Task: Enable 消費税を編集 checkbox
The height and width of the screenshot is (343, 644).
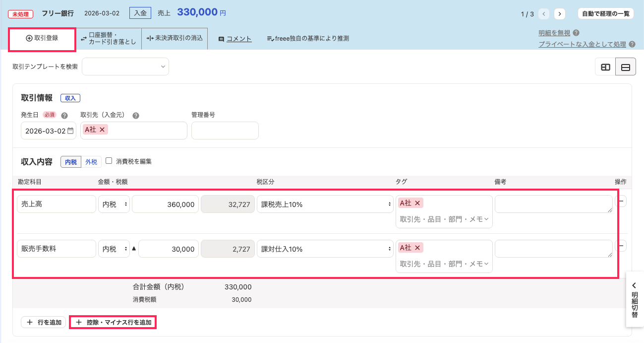Action: pyautogui.click(x=109, y=161)
